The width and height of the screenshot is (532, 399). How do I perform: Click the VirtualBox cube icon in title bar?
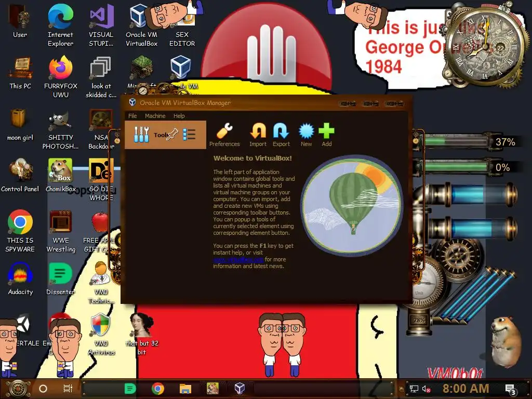132,102
